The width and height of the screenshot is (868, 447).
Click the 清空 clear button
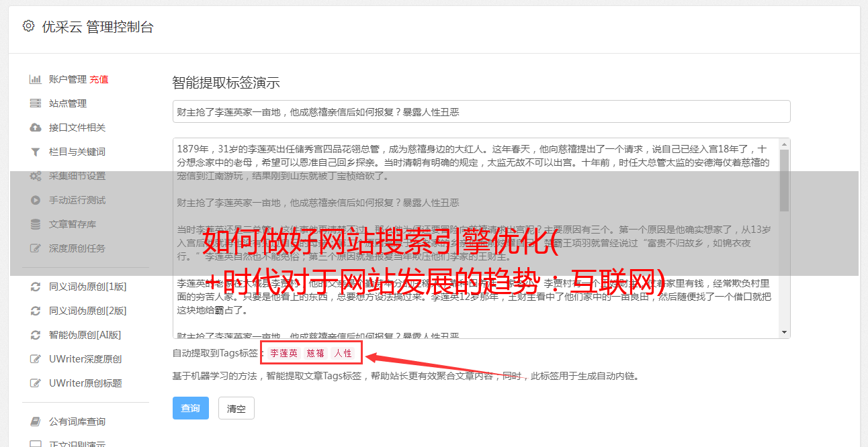236,408
